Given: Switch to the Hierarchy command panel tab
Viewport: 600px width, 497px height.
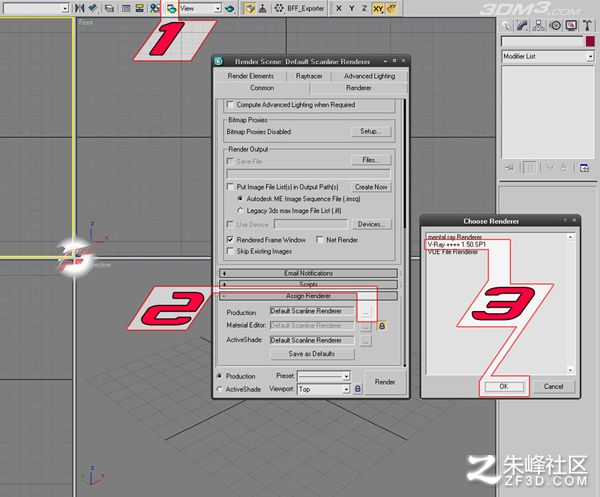Looking at the screenshot, I should [539, 26].
